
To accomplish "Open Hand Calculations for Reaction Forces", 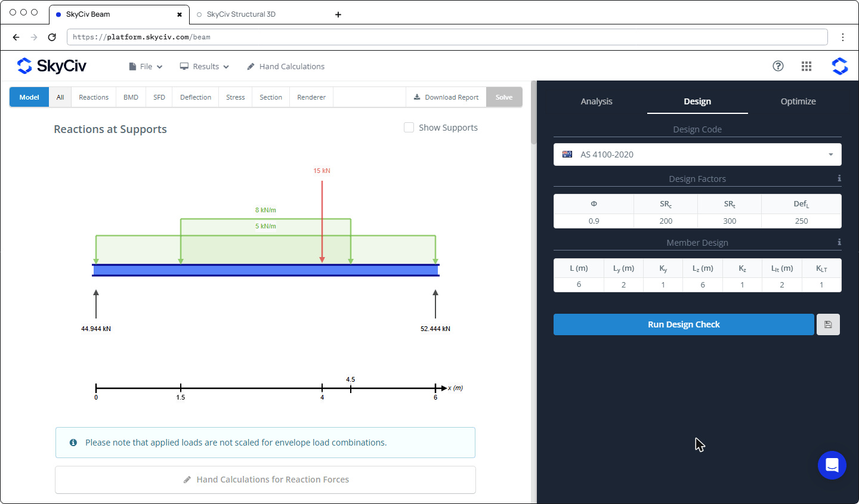I will (x=265, y=480).
